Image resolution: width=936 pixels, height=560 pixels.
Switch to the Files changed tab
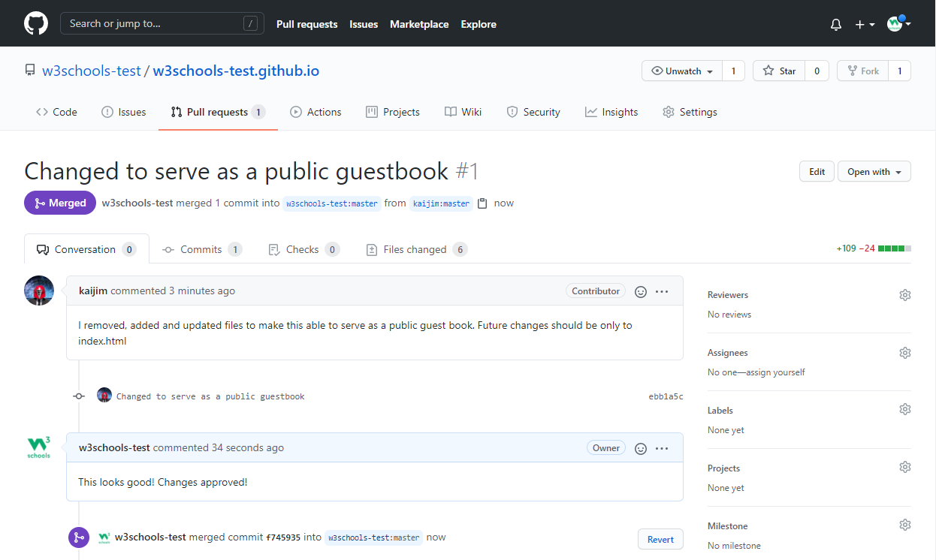[415, 249]
